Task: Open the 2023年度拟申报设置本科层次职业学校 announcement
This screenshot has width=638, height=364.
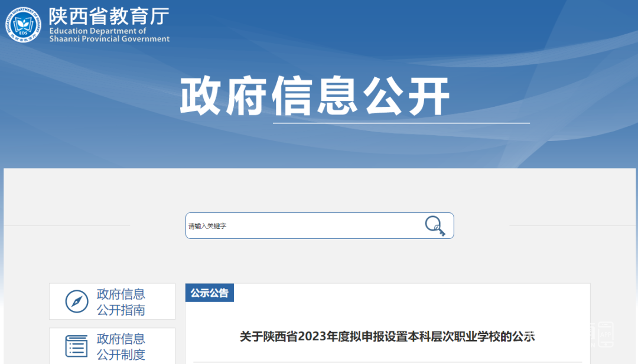Action: 387,336
